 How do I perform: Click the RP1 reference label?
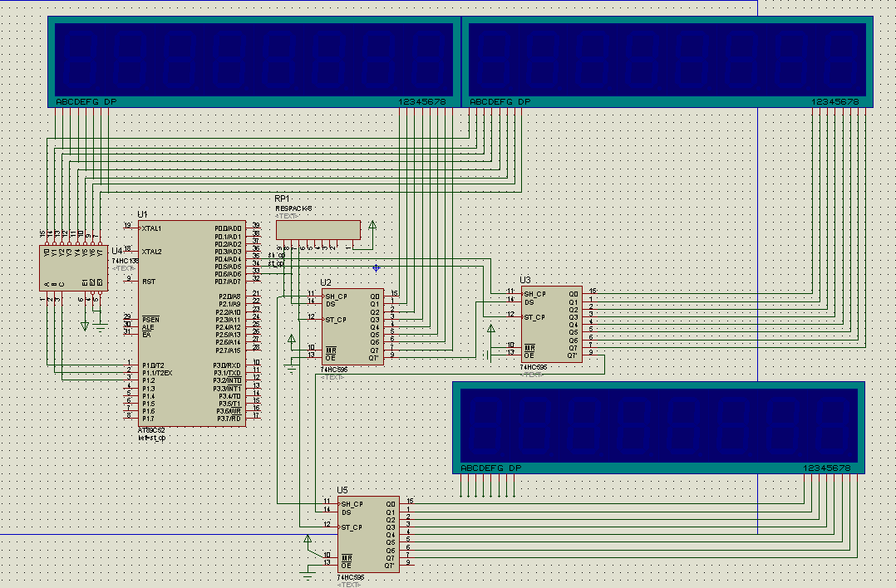(x=282, y=198)
